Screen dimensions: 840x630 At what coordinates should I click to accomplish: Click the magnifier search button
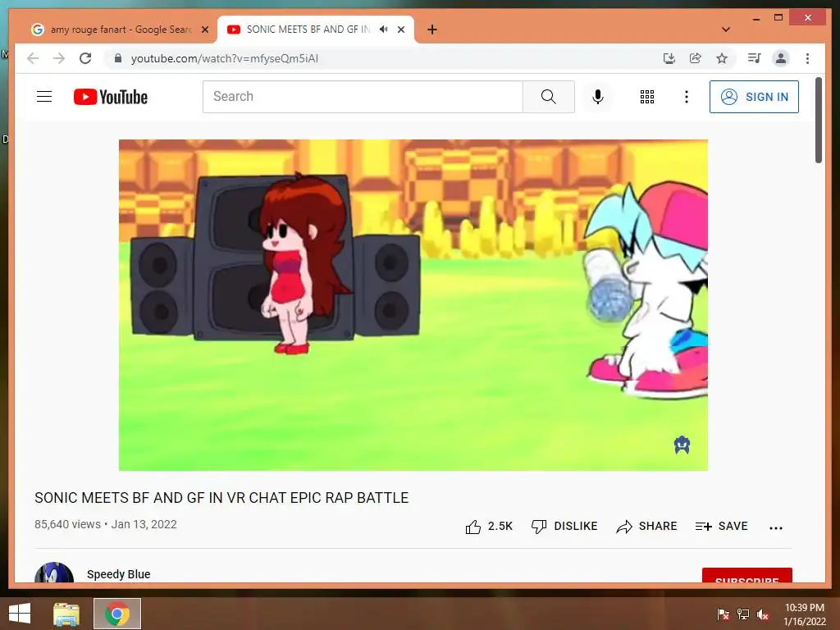point(548,97)
